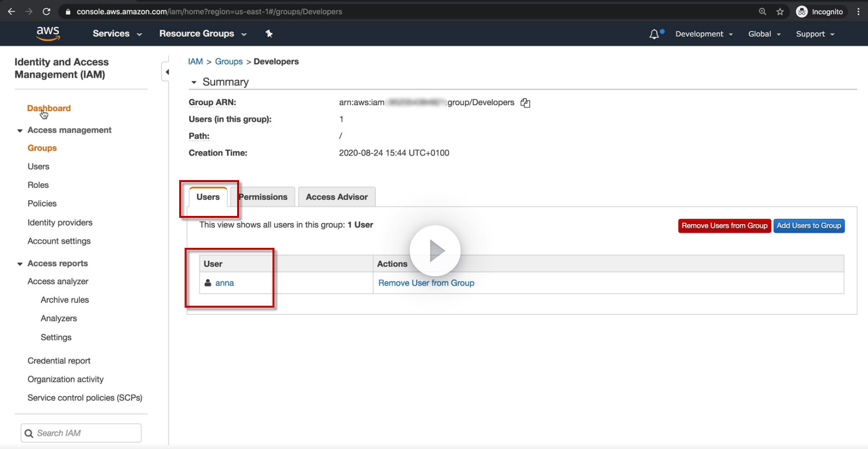Click the Creation Time field label
The height and width of the screenshot is (449, 868).
[x=218, y=153]
